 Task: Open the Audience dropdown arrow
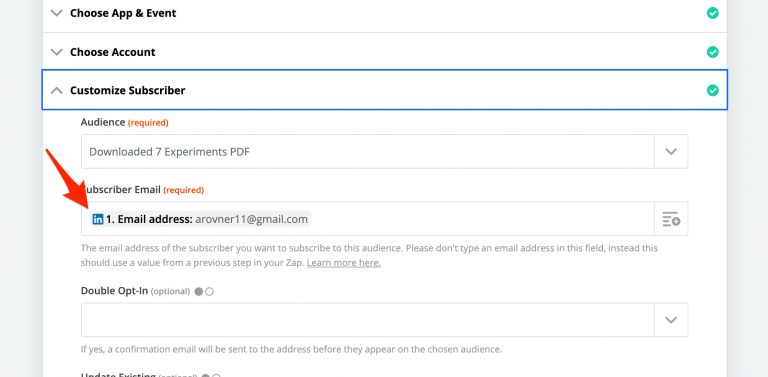671,152
